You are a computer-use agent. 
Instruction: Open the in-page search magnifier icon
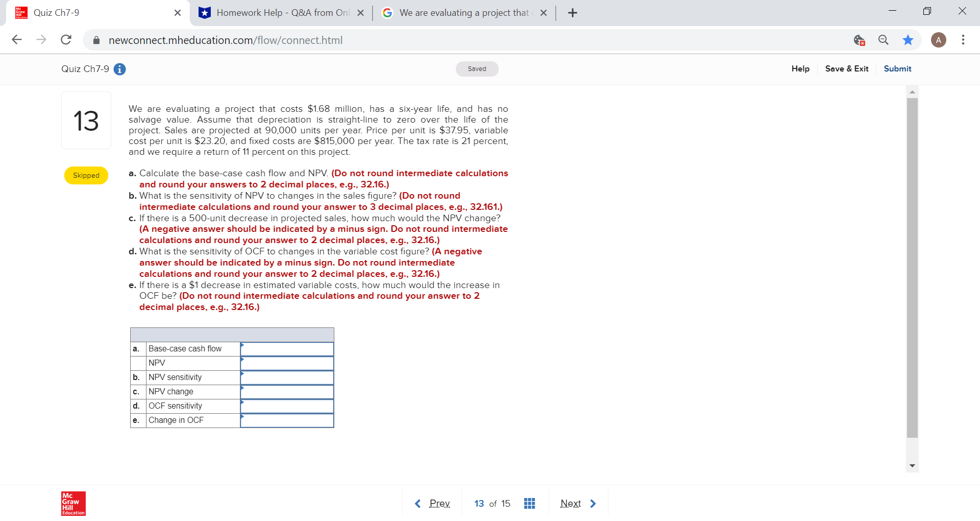pos(883,40)
